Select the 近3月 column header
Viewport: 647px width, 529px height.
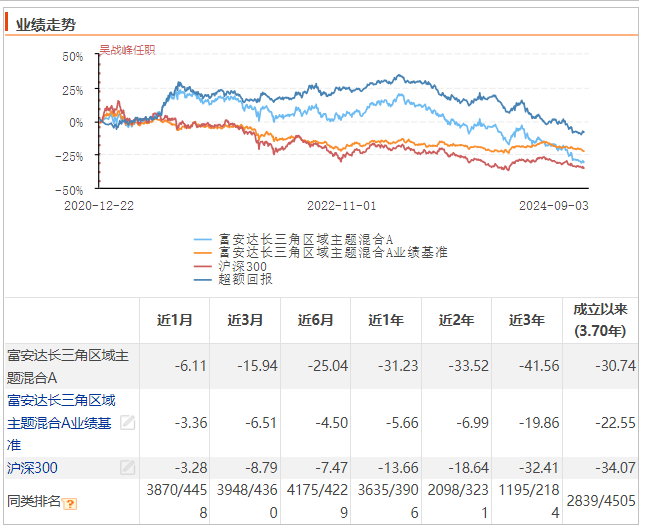point(245,320)
